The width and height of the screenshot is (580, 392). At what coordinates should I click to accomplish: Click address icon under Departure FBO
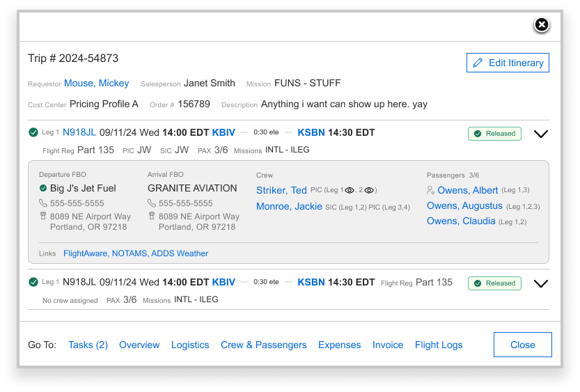coord(43,216)
